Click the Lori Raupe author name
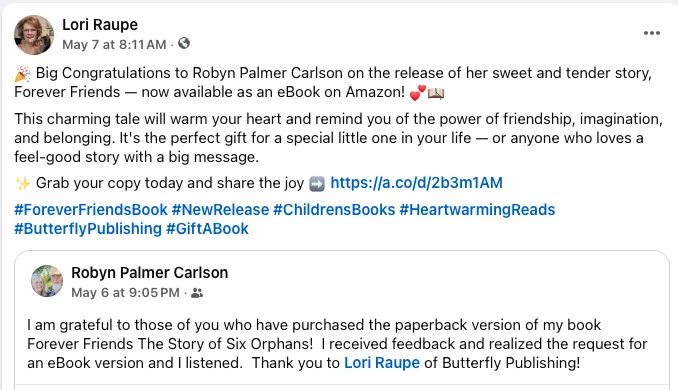 tap(100, 25)
